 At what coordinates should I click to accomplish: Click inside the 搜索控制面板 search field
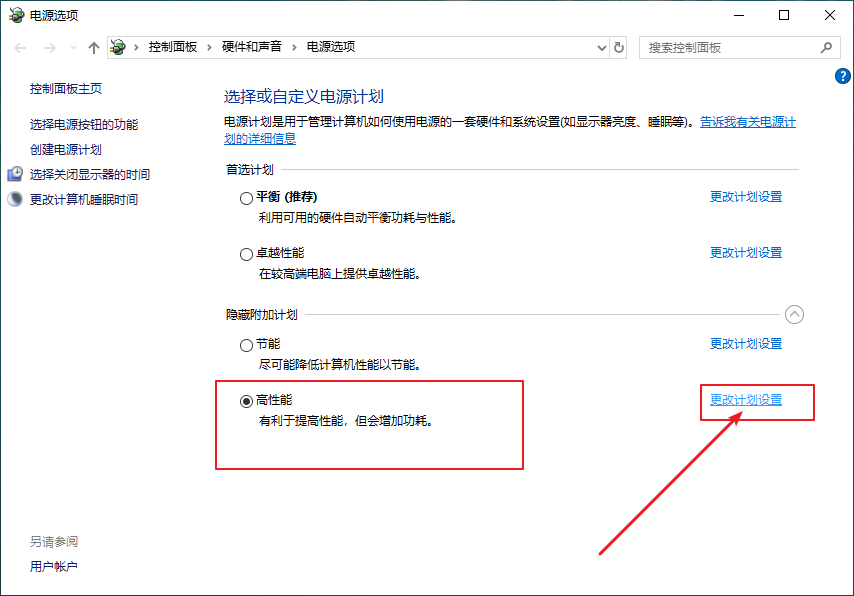click(730, 47)
